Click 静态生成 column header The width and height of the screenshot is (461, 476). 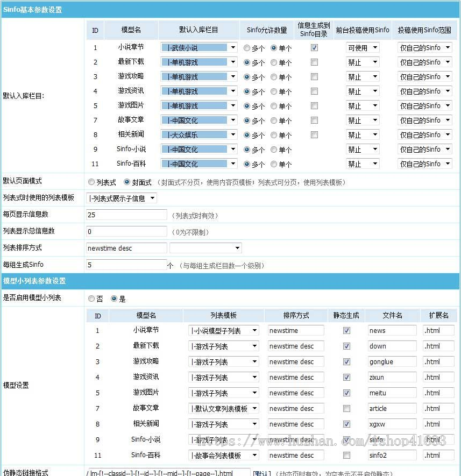[x=346, y=315]
